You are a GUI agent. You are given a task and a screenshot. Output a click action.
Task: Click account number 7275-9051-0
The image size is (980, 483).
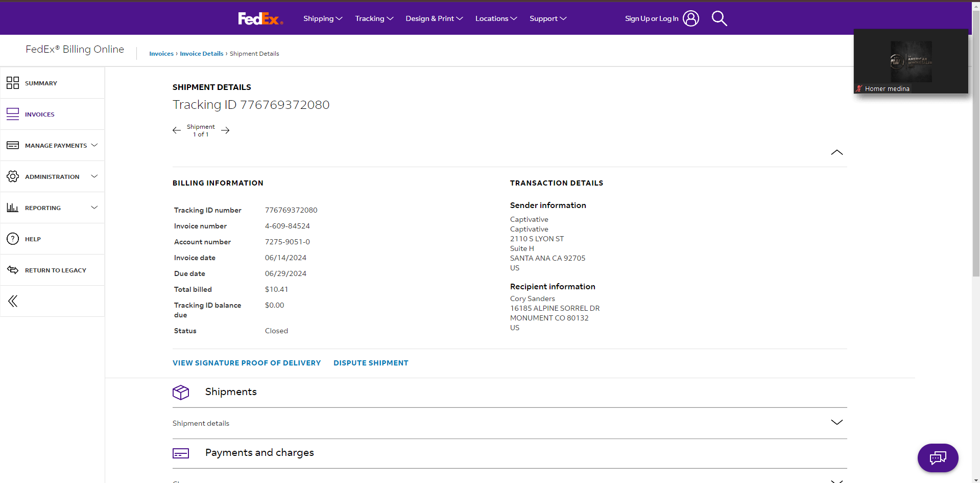288,242
